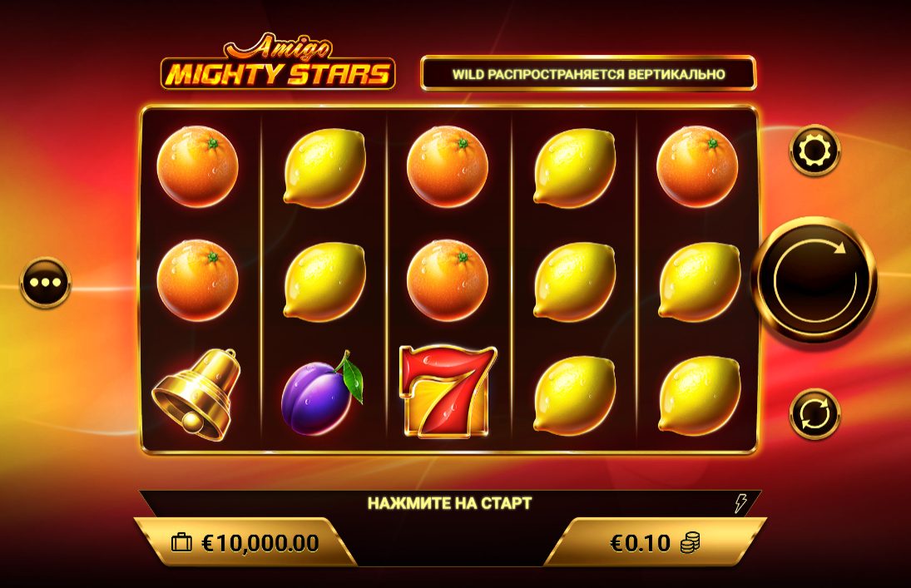Click the briefcase balance icon

pyautogui.click(x=181, y=543)
